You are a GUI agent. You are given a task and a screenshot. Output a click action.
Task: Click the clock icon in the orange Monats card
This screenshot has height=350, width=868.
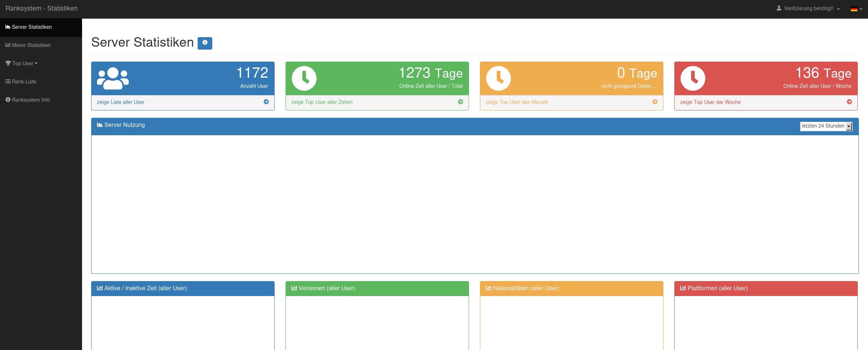[x=499, y=78]
